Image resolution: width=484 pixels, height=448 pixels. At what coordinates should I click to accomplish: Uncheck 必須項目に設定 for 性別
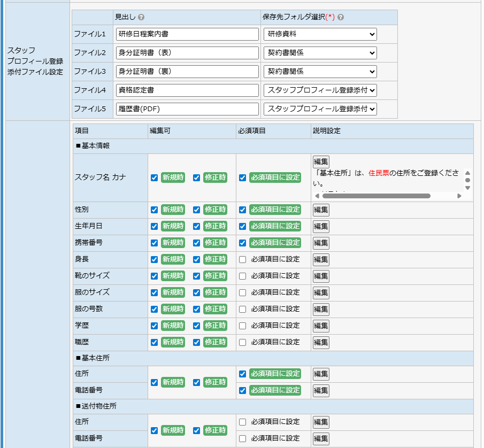[x=243, y=210]
